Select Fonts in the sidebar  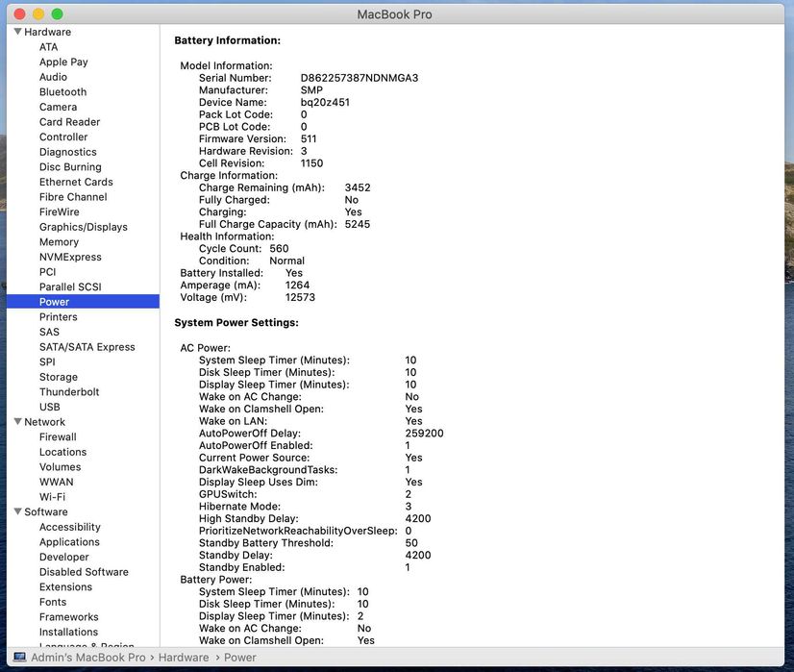(x=53, y=602)
